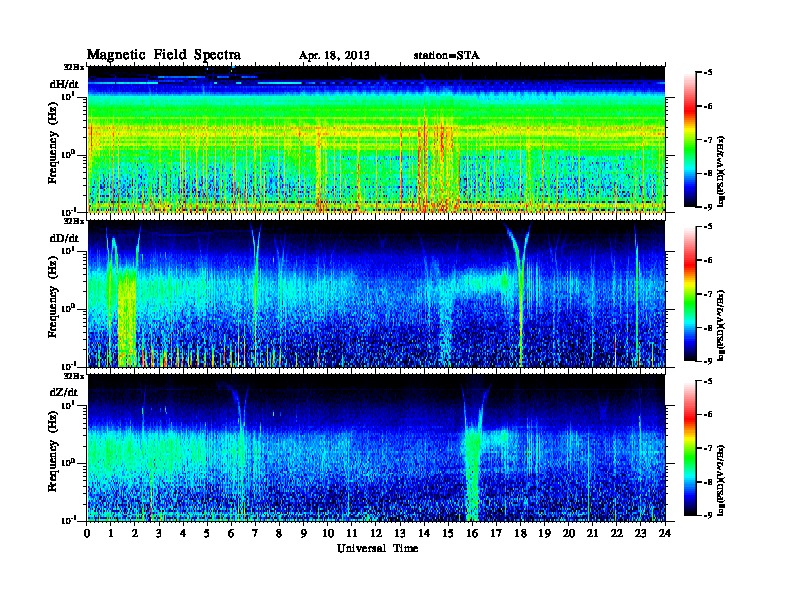792x612 pixels.
Task: Select the dZ/dt panel label
Action: [64, 392]
